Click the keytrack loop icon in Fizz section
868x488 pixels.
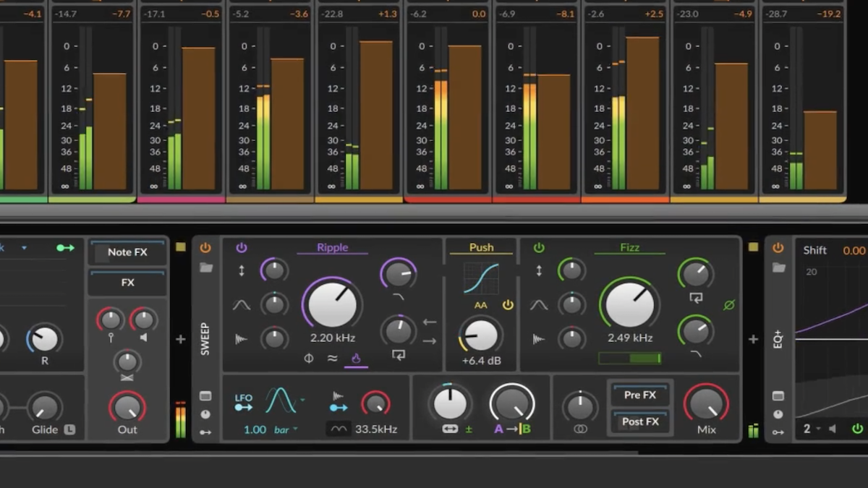click(x=696, y=299)
